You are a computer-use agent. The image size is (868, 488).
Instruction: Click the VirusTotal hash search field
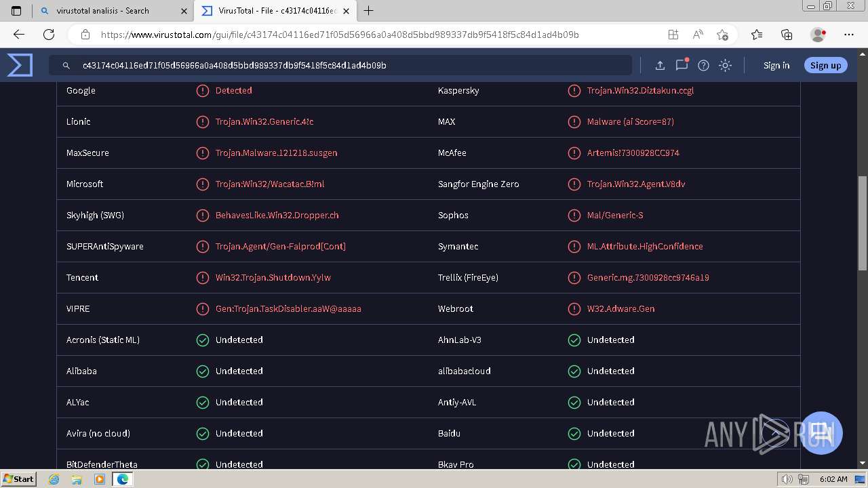(x=340, y=66)
